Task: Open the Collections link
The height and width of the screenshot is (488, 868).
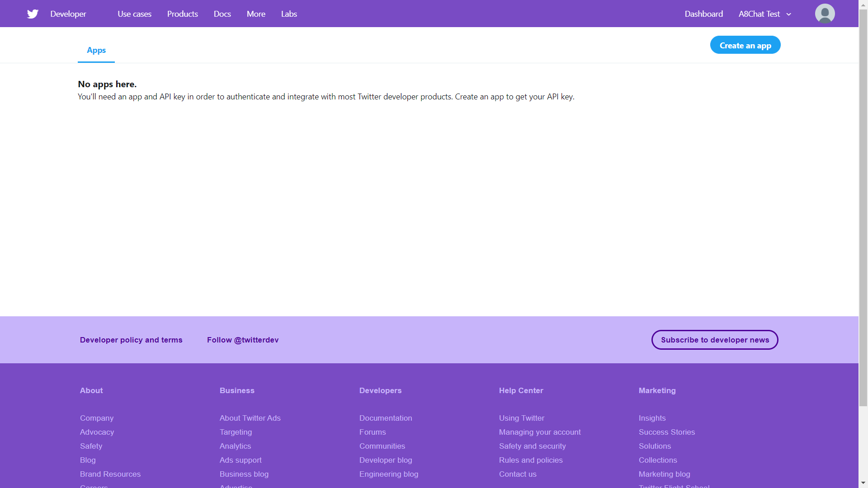Action: (x=658, y=460)
